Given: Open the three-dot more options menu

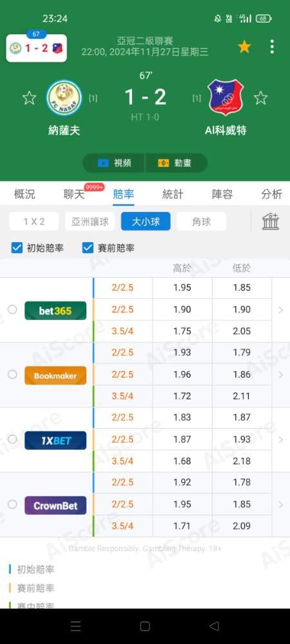Looking at the screenshot, I should 272,47.
